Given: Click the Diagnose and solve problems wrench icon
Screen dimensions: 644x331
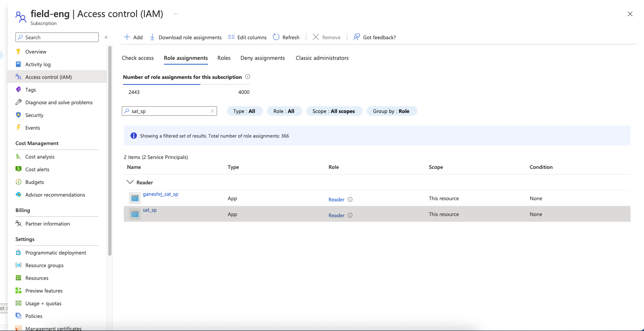Looking at the screenshot, I should (18, 102).
